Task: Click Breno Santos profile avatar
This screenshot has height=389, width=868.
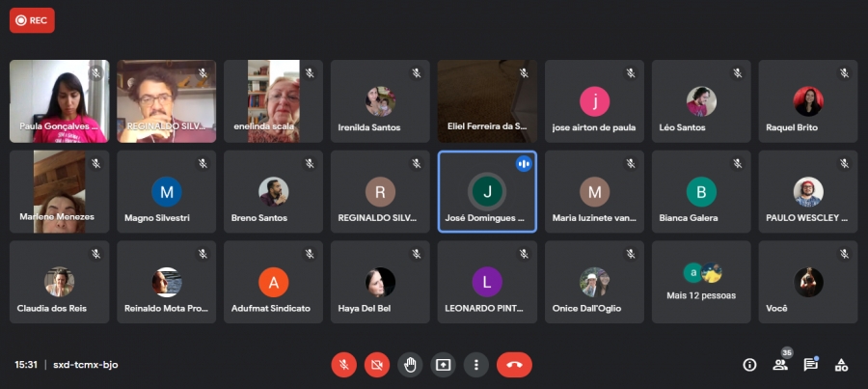Action: pyautogui.click(x=274, y=192)
